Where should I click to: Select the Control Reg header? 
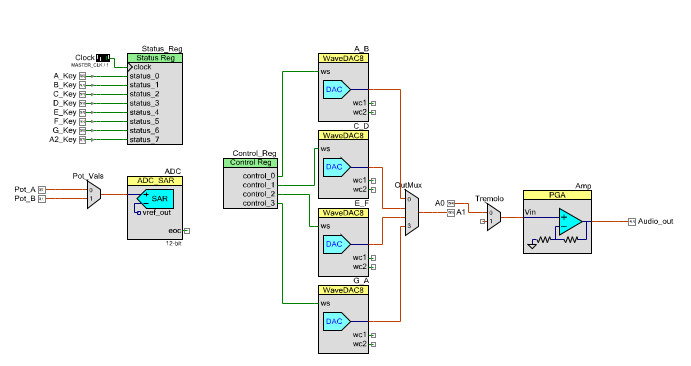coord(251,163)
